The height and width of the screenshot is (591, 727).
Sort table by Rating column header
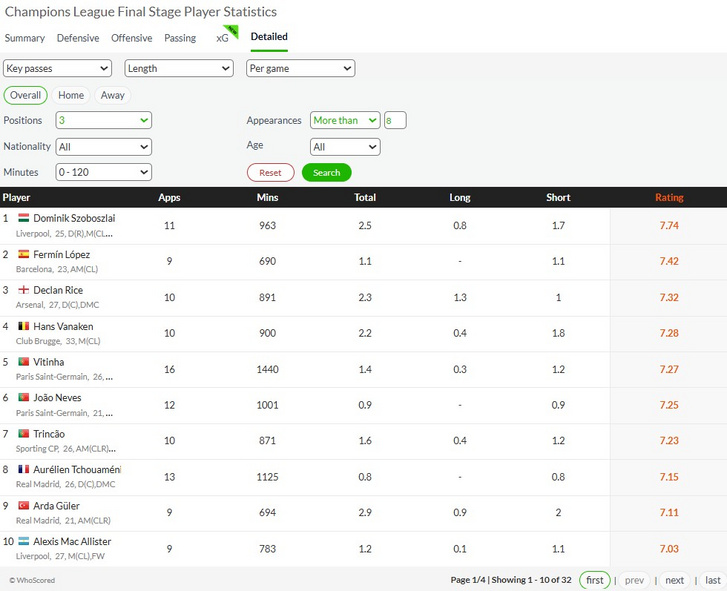pos(669,197)
